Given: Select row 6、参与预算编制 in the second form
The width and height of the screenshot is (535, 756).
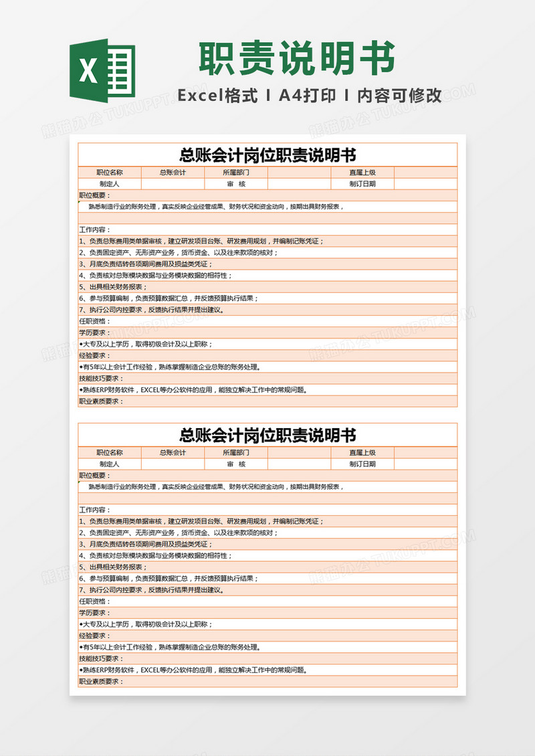Looking at the screenshot, I should click(x=267, y=579).
